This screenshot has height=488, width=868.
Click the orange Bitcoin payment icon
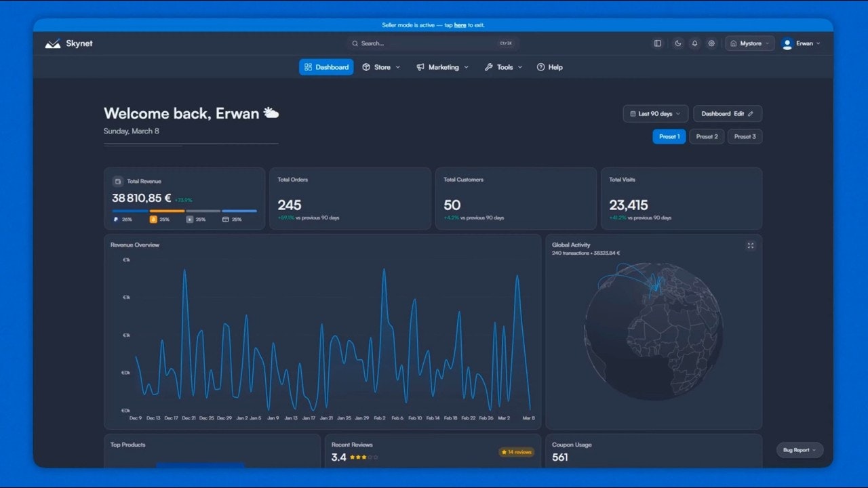pyautogui.click(x=153, y=220)
